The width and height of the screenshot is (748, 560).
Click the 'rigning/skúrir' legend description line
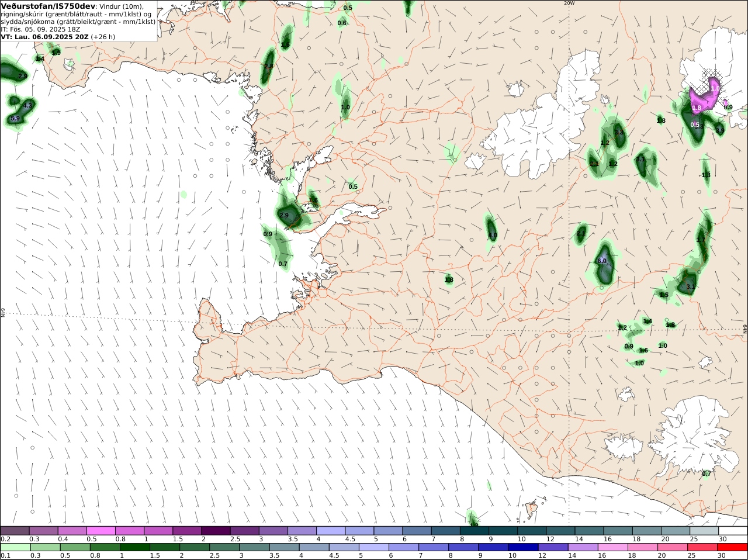(75, 14)
